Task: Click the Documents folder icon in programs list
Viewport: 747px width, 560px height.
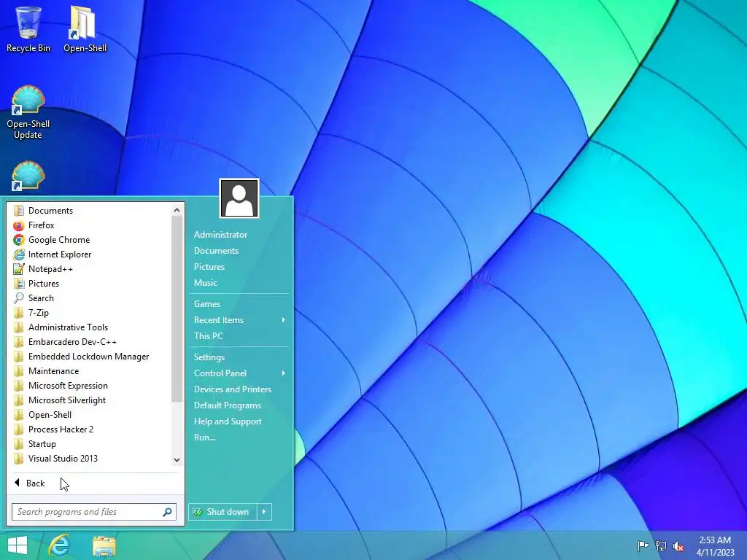Action: point(18,211)
